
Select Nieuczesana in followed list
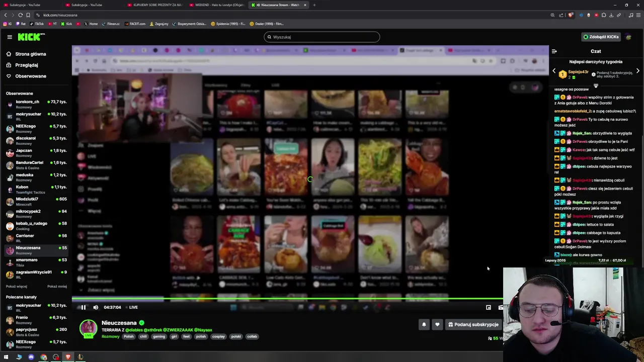[36, 250]
